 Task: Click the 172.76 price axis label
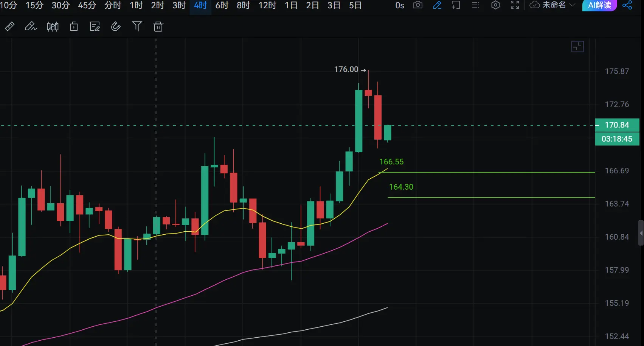(x=617, y=104)
